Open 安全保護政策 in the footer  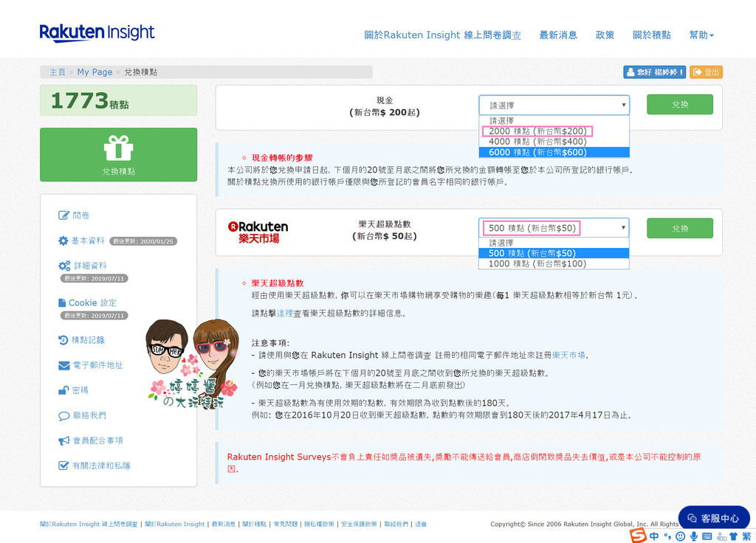[360, 525]
